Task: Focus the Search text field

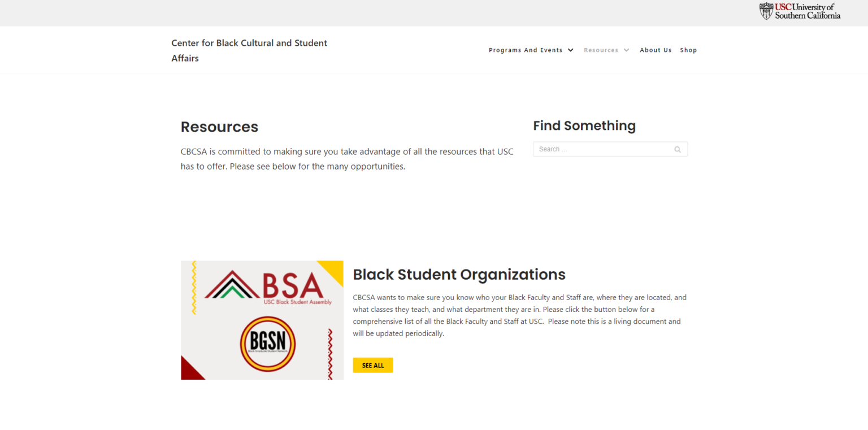Action: point(602,149)
